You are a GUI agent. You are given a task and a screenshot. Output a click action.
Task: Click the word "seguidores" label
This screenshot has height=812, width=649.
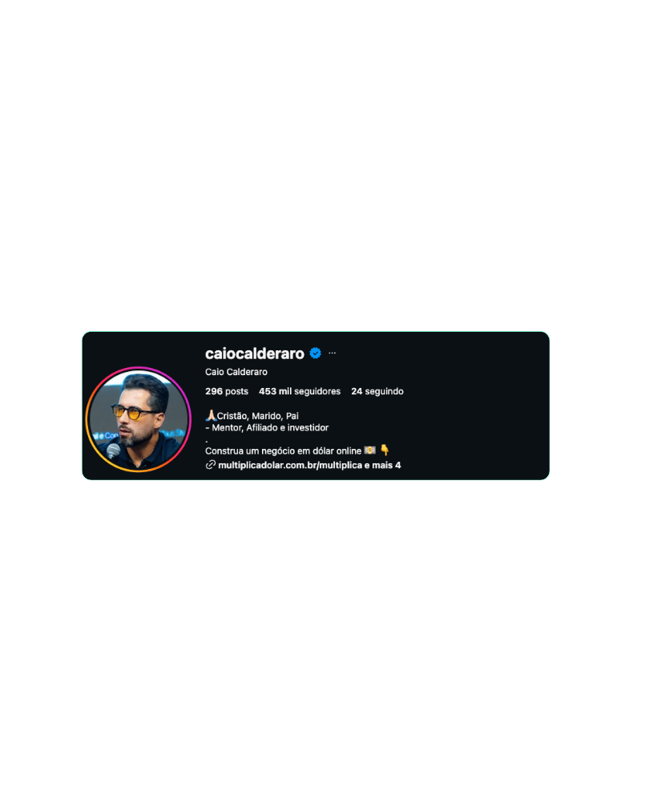(x=317, y=391)
